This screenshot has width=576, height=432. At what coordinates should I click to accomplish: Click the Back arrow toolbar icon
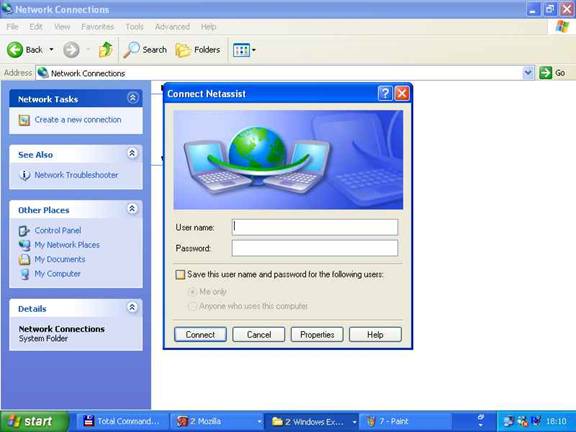coord(15,50)
